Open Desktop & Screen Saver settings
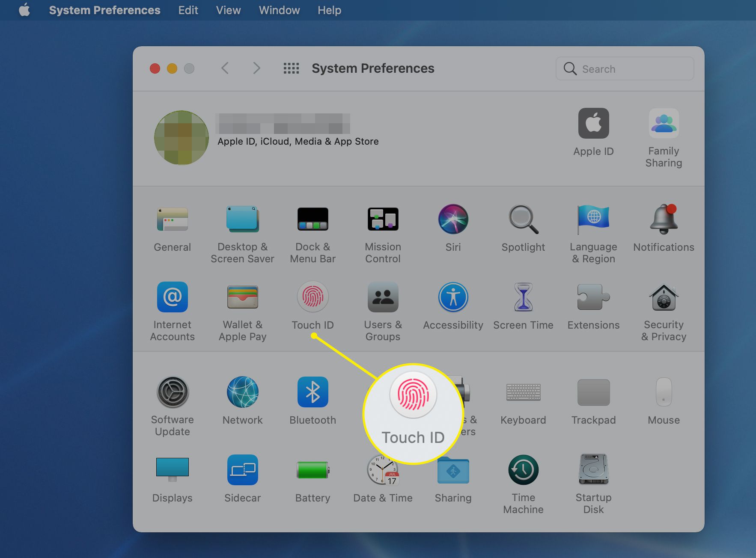The image size is (756, 558). (x=242, y=220)
